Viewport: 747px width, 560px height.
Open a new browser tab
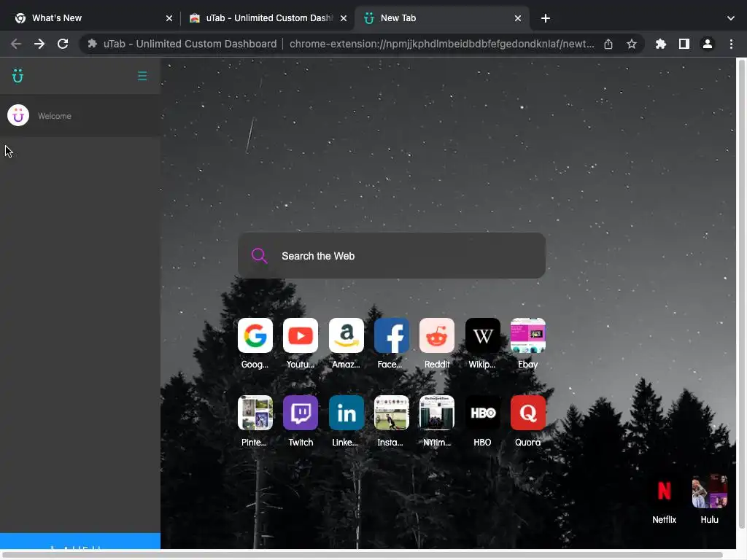pos(546,18)
